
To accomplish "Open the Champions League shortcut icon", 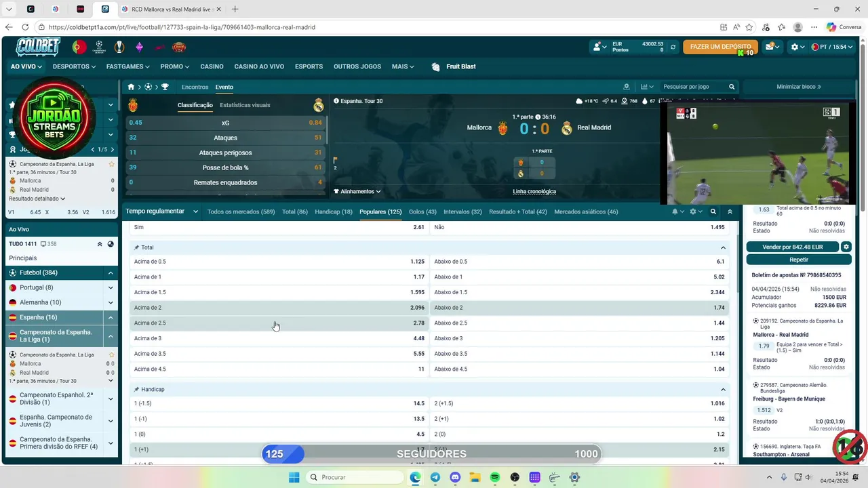I will tap(99, 47).
